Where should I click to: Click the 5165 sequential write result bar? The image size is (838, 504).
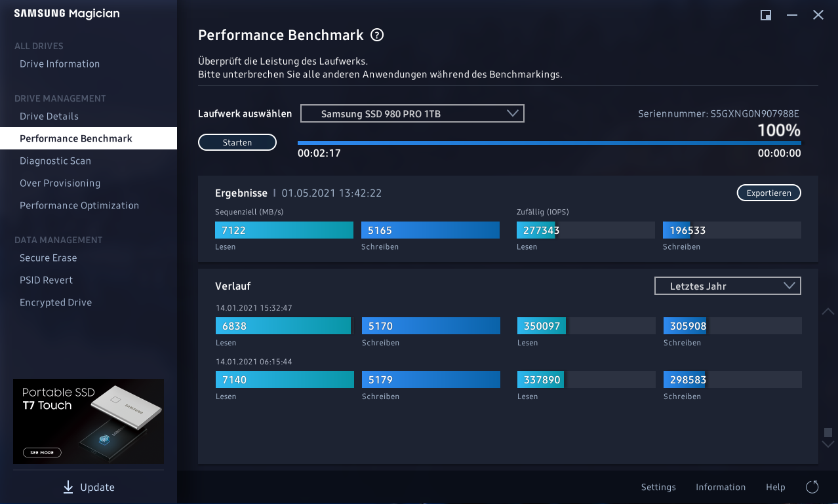click(430, 230)
